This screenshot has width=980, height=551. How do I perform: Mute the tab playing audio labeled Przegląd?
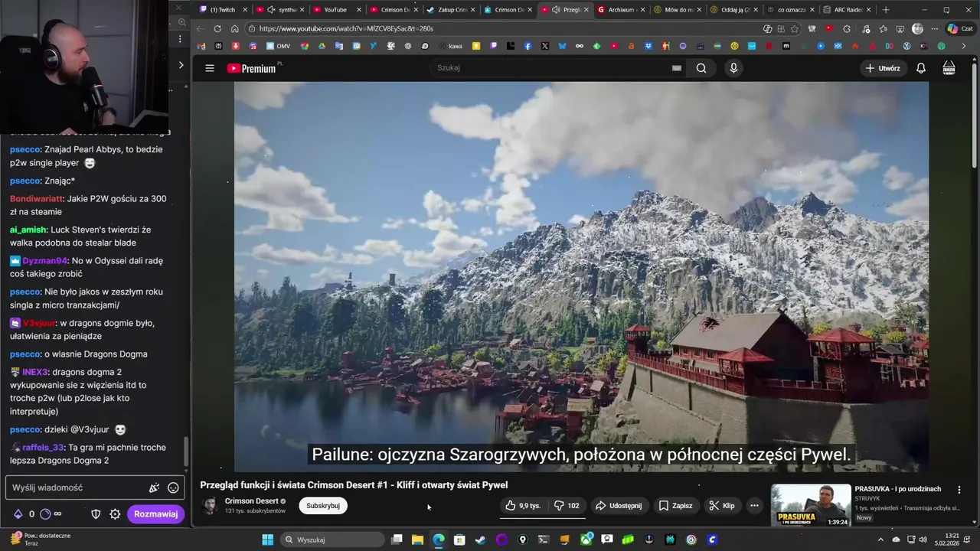(x=556, y=10)
